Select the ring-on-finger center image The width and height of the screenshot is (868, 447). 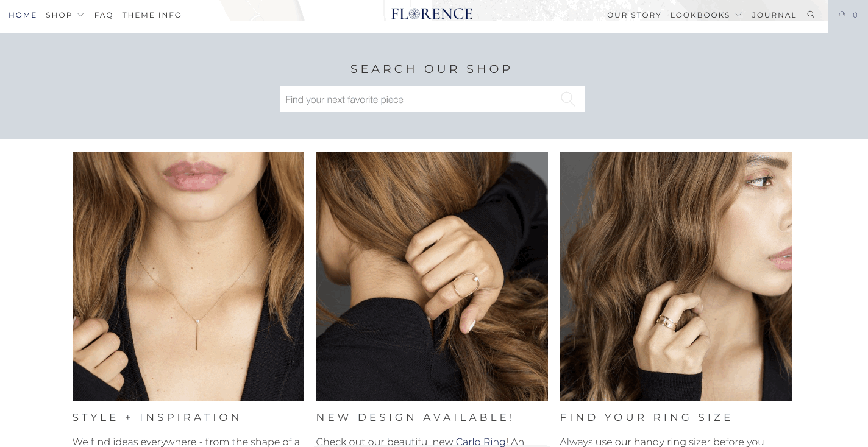pos(432,275)
